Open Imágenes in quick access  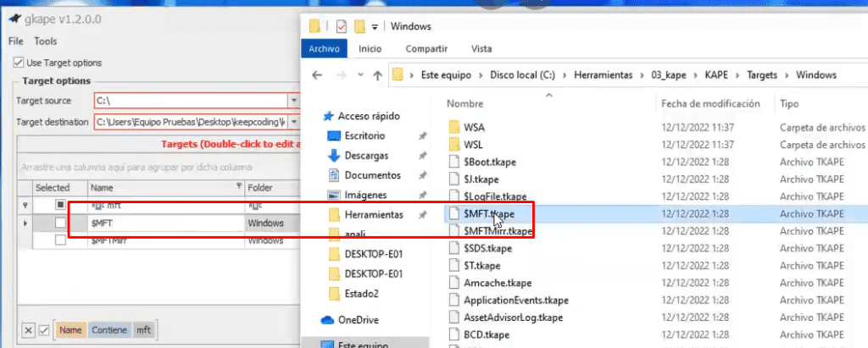pos(365,196)
